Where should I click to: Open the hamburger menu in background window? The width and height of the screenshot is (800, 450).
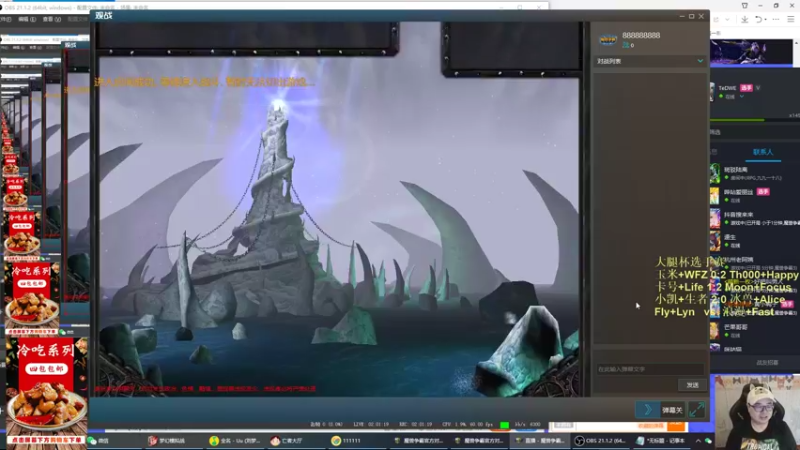tap(791, 19)
